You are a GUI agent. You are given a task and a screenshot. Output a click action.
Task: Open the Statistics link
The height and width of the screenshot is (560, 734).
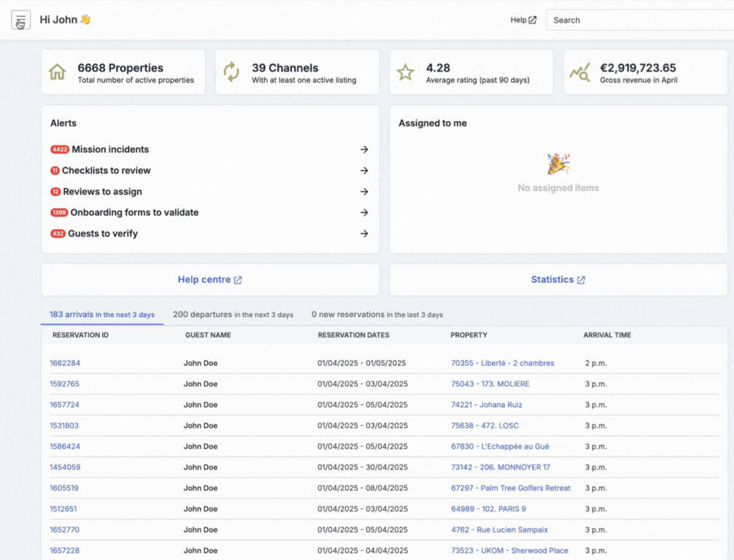click(558, 280)
